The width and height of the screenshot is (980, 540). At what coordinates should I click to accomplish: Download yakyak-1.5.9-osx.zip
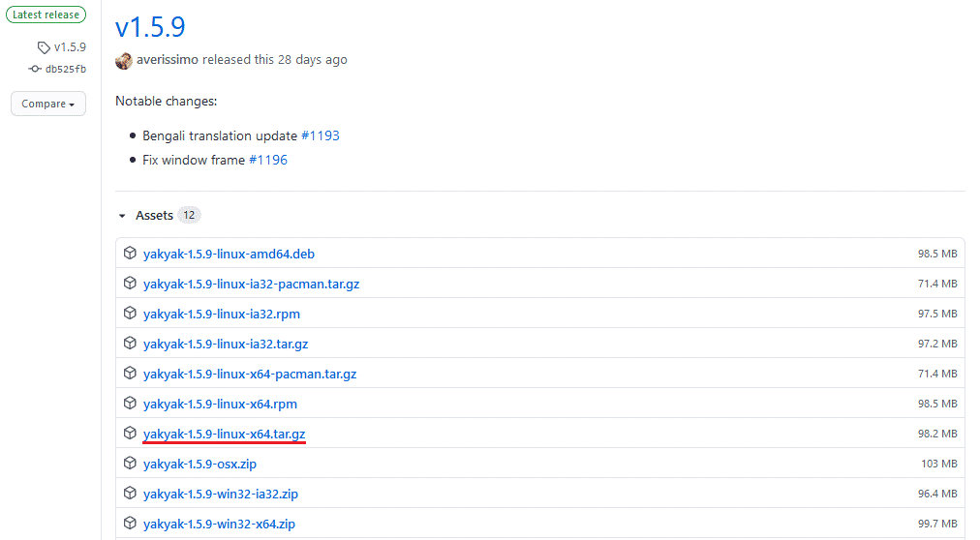pyautogui.click(x=200, y=464)
